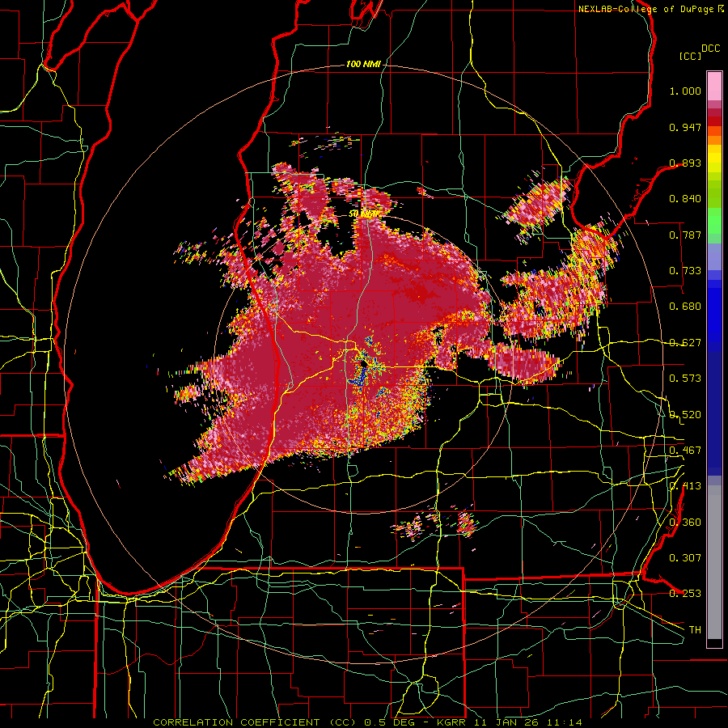Click the KGRR station identifier in the caption
Screen dimensions: 728x728
(451, 722)
